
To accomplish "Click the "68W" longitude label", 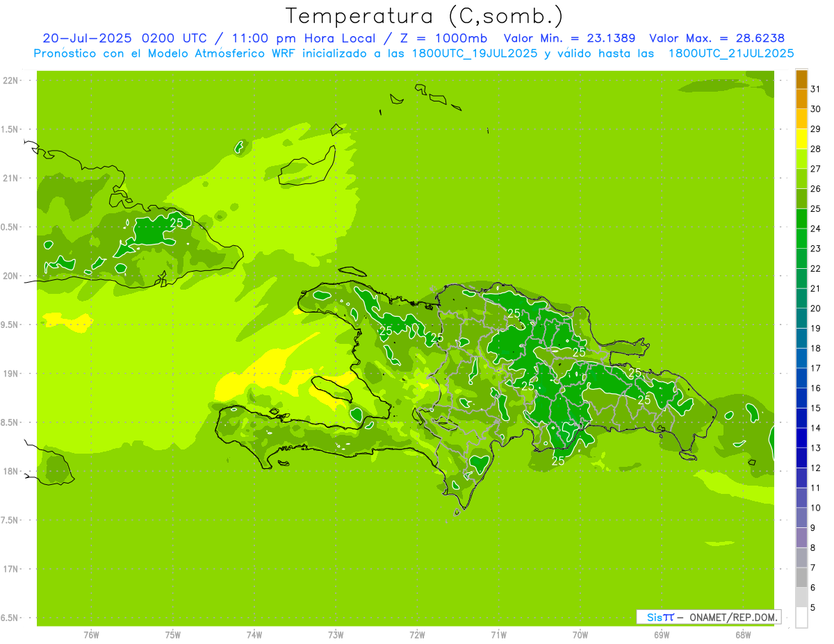I will [743, 636].
